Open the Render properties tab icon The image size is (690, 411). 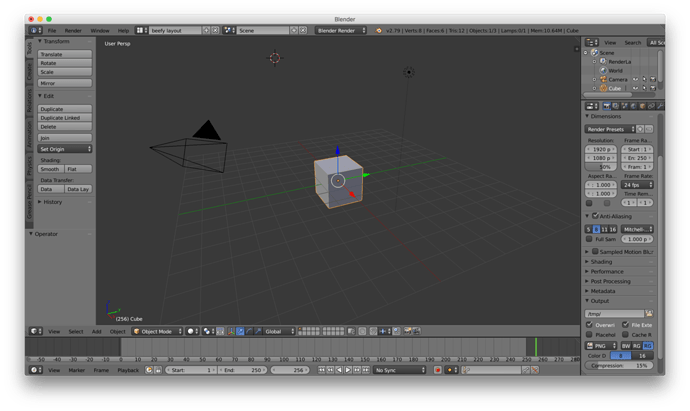coord(607,106)
